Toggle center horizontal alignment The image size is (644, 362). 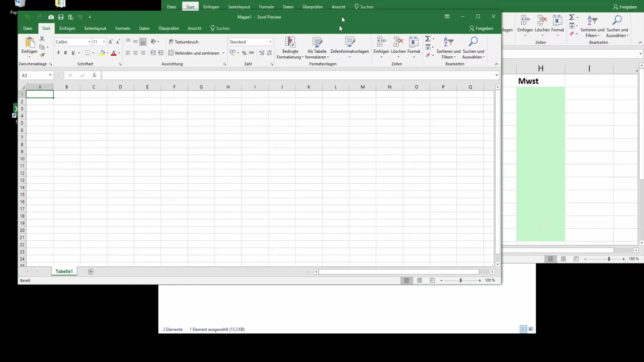tap(136, 53)
